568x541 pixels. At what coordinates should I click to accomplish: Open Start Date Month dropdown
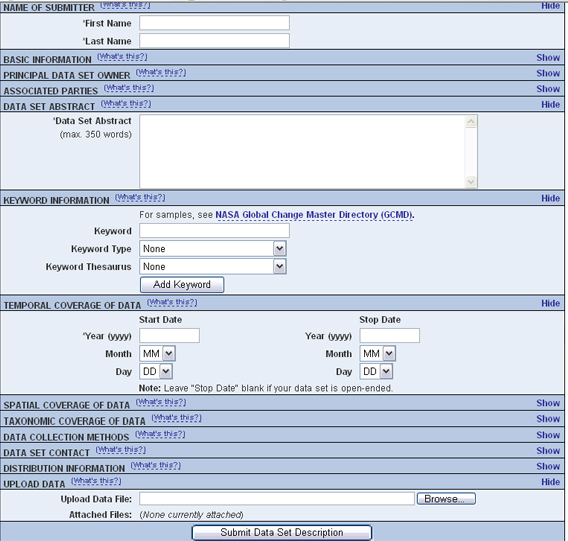pyautogui.click(x=158, y=353)
